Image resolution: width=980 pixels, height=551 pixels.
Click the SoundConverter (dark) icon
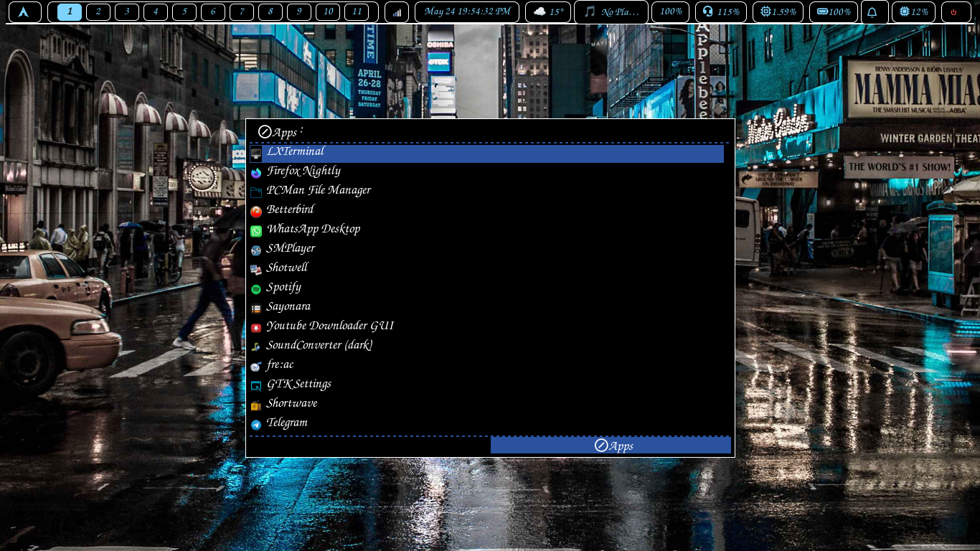(x=256, y=347)
